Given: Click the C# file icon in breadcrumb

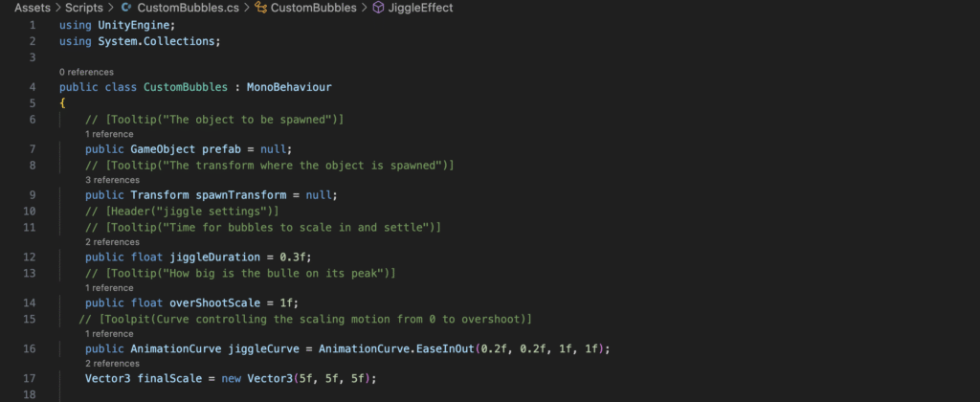Looking at the screenshot, I should 126,8.
